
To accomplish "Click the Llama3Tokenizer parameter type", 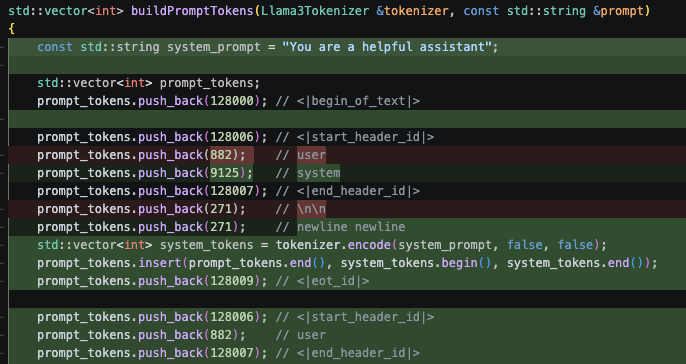I will click(x=315, y=11).
